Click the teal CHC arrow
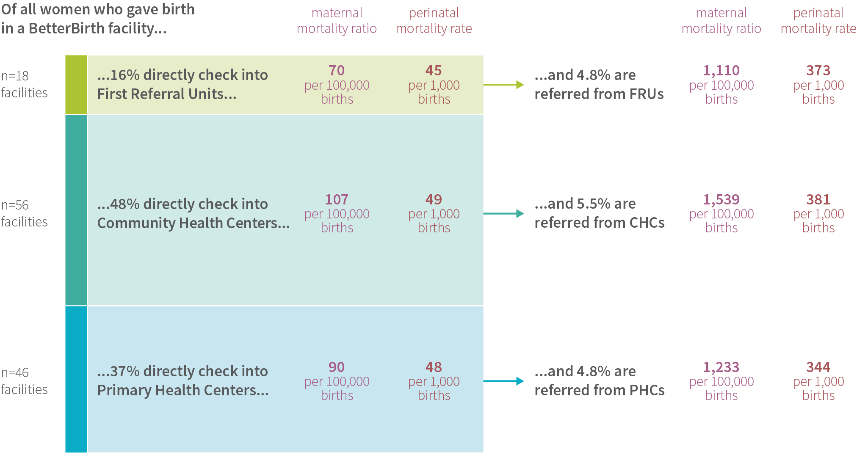Screen dimensions: 868x455 [503, 213]
